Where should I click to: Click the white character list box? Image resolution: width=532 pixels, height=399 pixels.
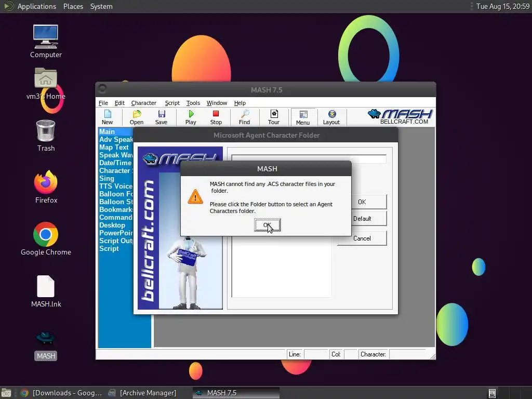tap(282, 267)
